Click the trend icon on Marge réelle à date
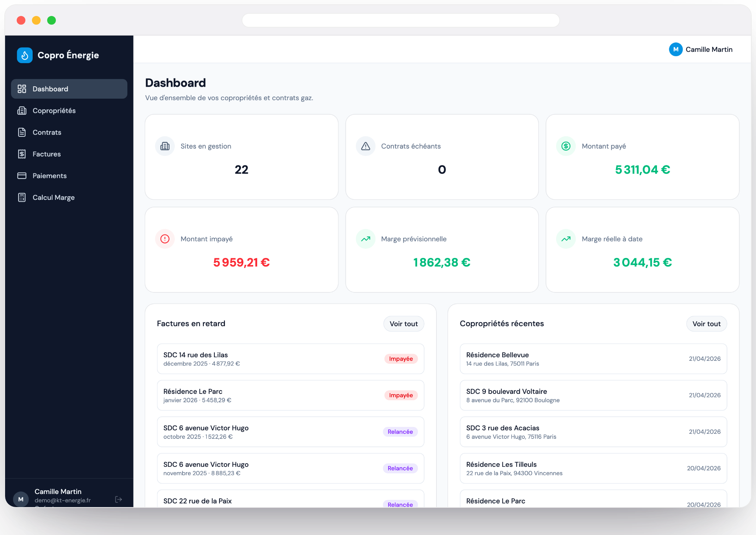Viewport: 756px width, 535px height. point(566,239)
